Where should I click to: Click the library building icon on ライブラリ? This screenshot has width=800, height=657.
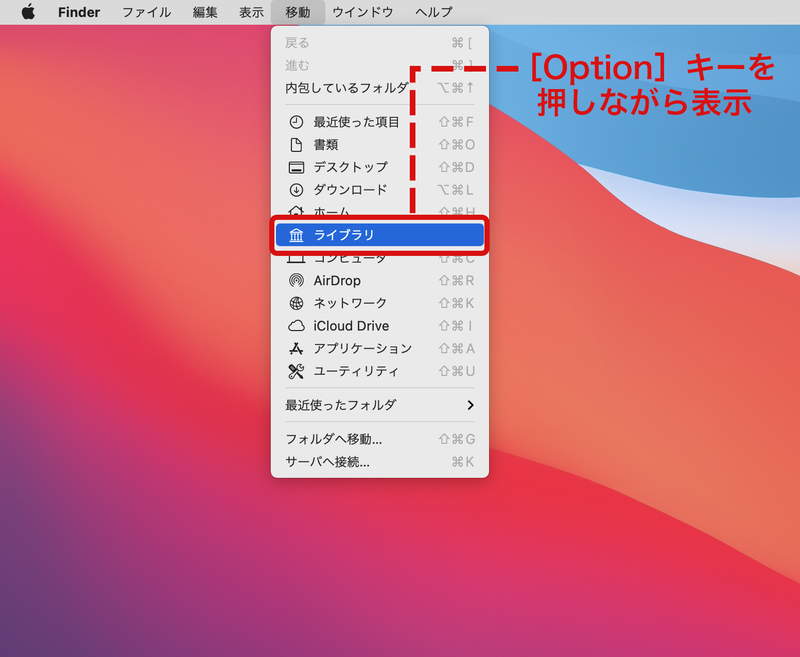296,235
